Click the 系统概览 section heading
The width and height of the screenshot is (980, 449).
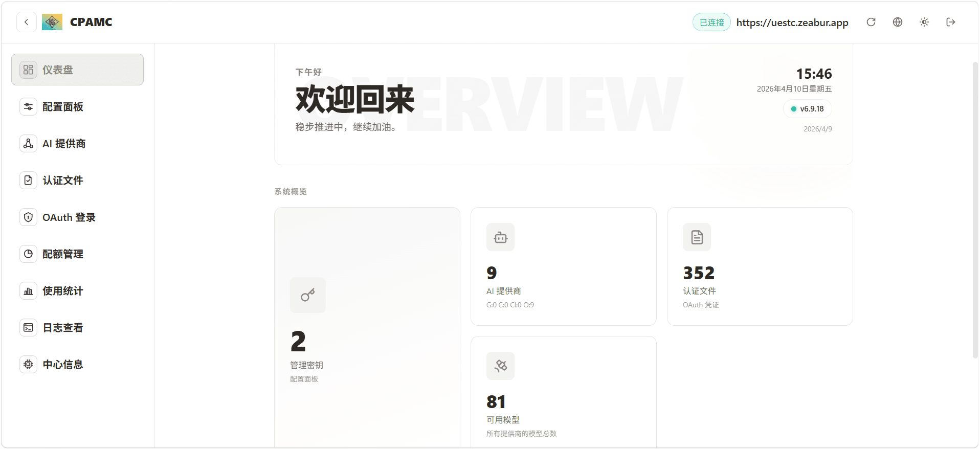291,191
